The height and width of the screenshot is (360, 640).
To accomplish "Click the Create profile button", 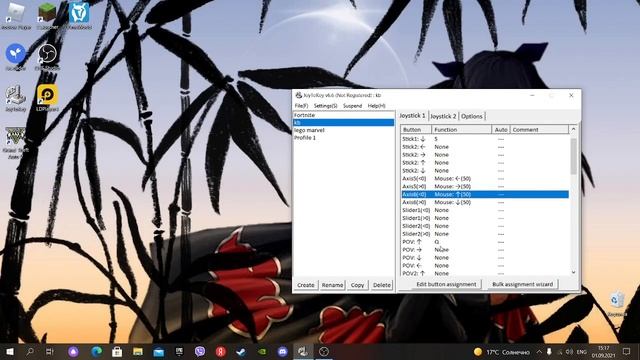I will pos(306,285).
